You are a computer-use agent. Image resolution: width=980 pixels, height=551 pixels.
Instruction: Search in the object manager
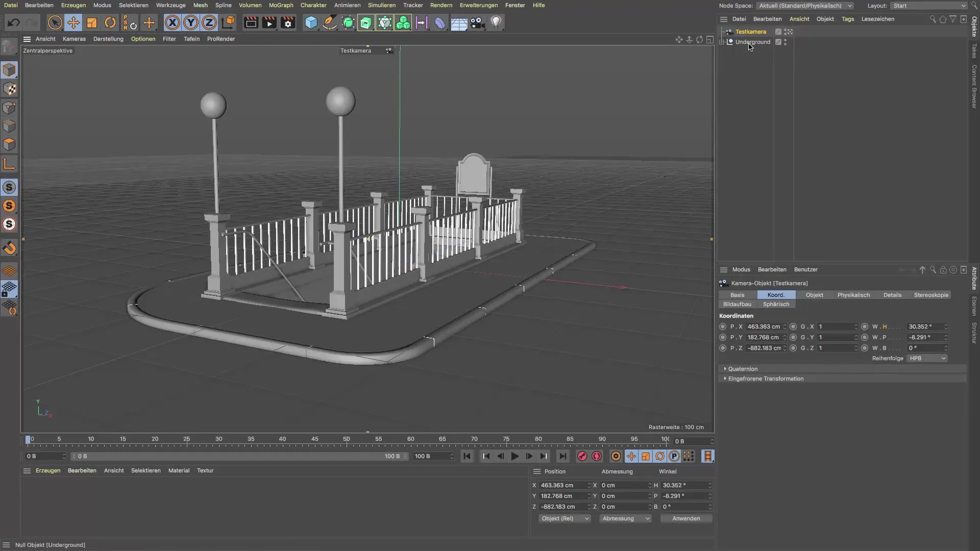tap(933, 19)
